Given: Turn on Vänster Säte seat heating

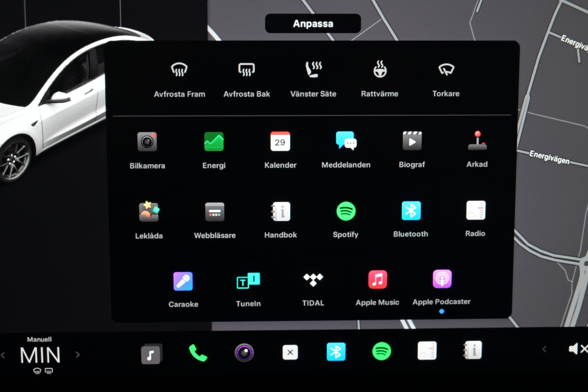Looking at the screenshot, I should click(313, 79).
